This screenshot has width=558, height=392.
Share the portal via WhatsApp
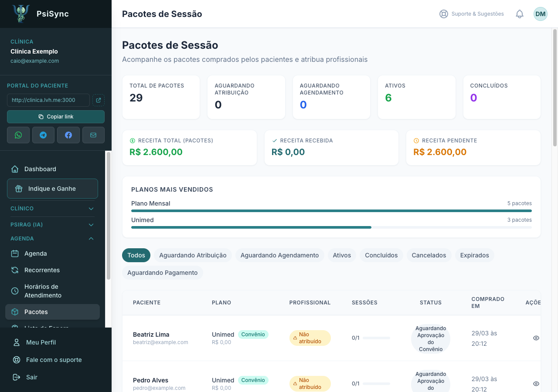[x=18, y=135]
